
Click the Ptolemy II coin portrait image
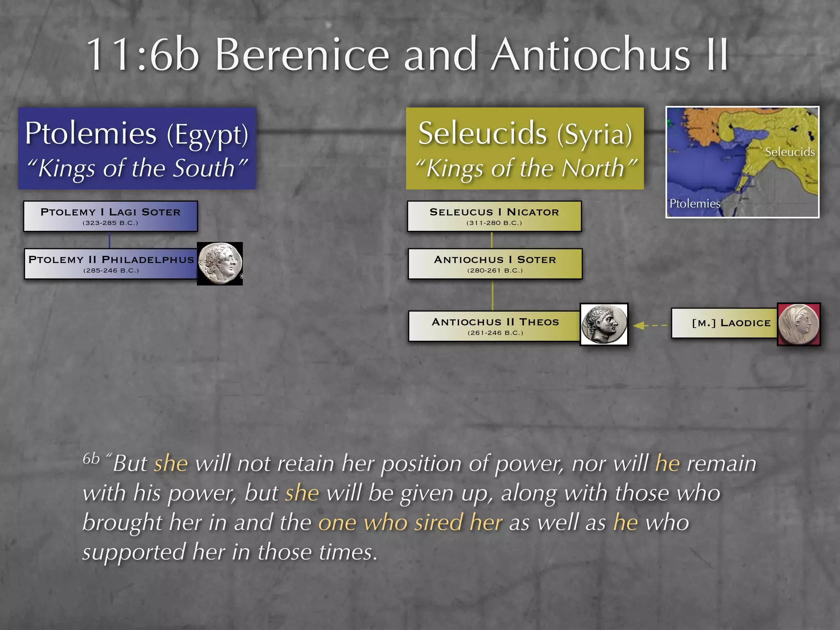pyautogui.click(x=220, y=264)
